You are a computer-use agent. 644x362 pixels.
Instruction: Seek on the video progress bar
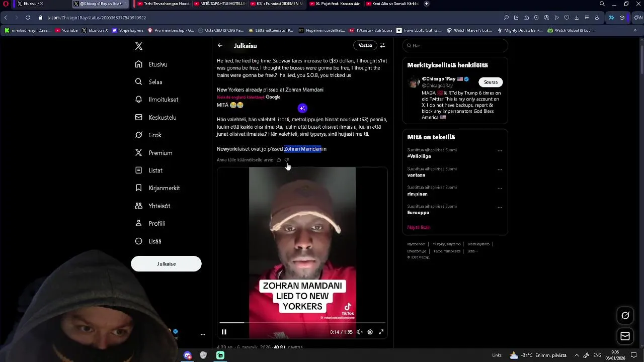point(302,323)
